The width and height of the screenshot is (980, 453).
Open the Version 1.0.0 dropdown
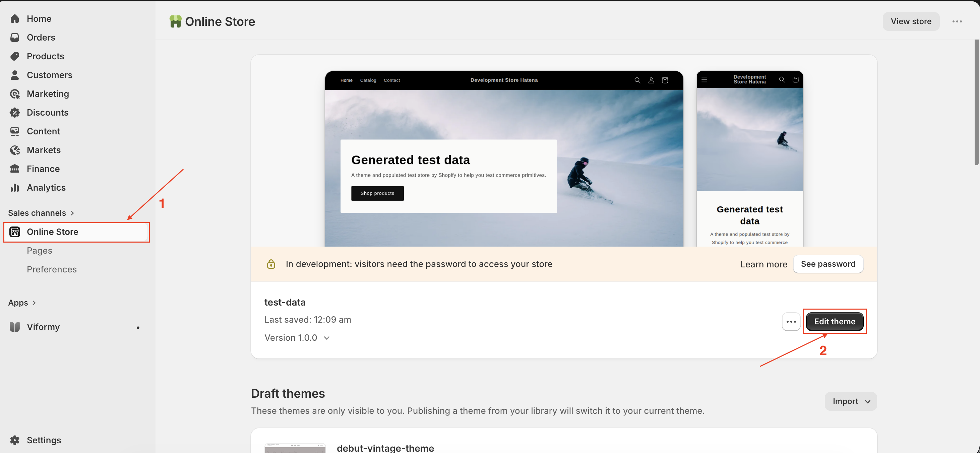coord(297,338)
